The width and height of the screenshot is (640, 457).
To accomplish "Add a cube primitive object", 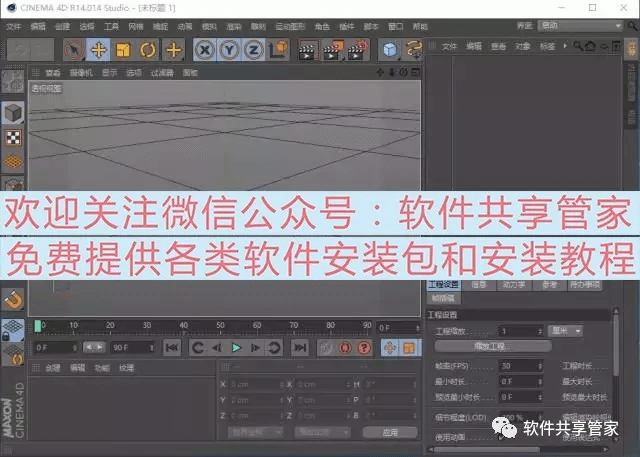I will pyautogui.click(x=390, y=50).
